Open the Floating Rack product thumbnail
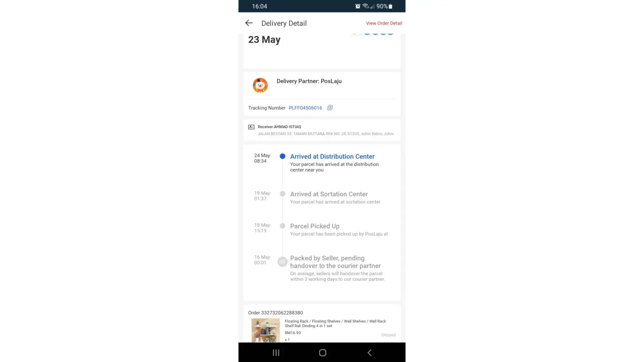This screenshot has width=644, height=362. coord(265,330)
